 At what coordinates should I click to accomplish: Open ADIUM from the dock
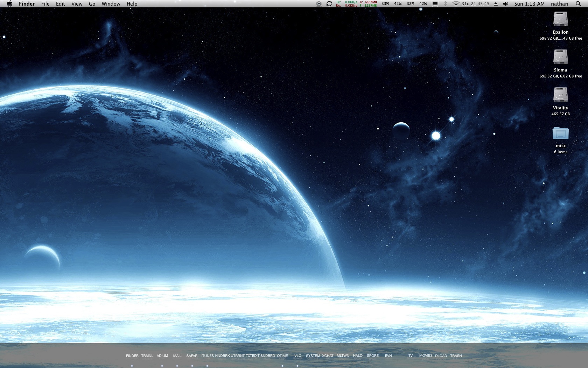point(162,356)
